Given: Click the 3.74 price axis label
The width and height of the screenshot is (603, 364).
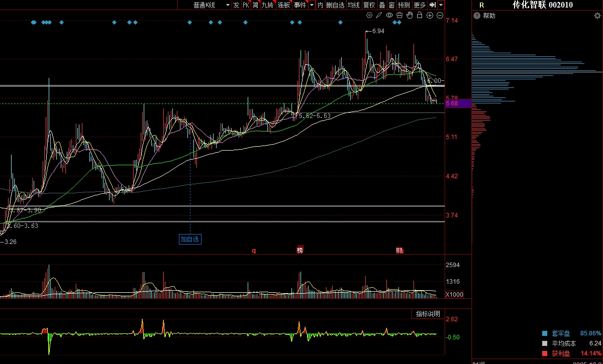Looking at the screenshot, I should tap(452, 215).
